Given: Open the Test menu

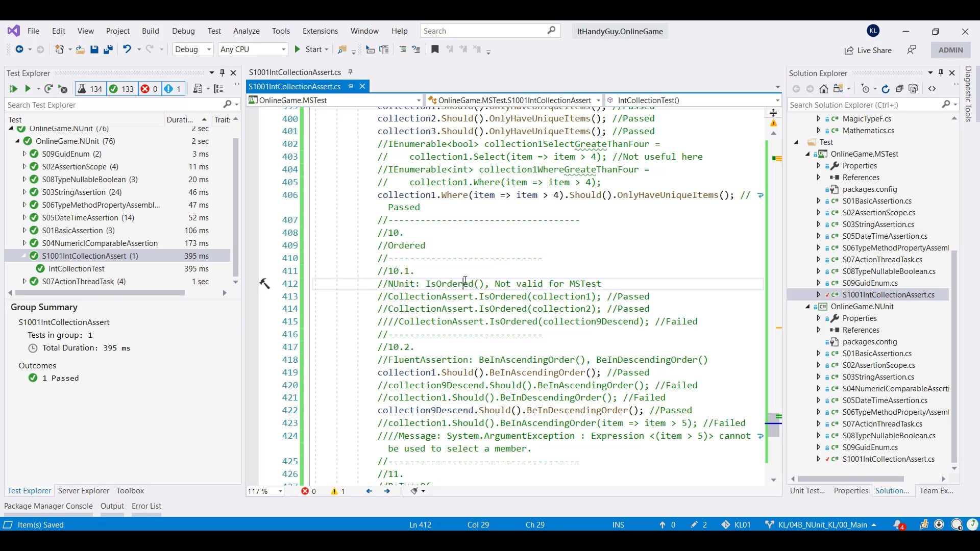Looking at the screenshot, I should (x=214, y=31).
